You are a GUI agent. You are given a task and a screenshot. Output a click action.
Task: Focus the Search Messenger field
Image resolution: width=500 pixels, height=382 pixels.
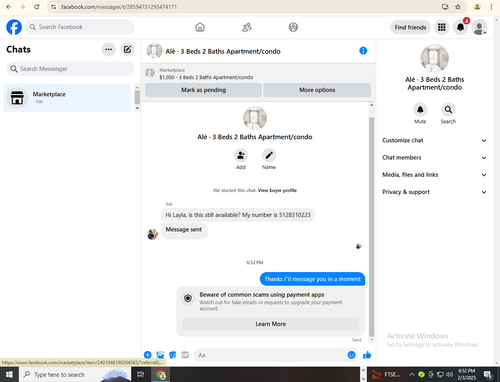(70, 69)
